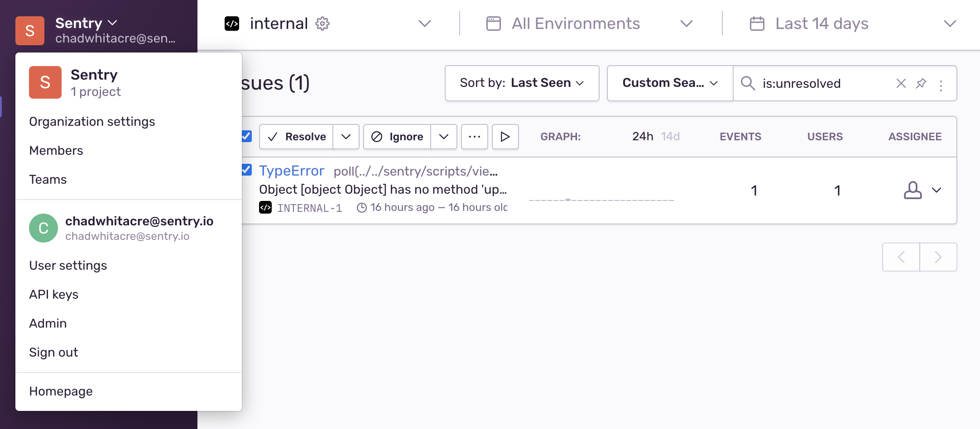This screenshot has width=980, height=429.
Task: Expand the Sort by Last Seen dropdown
Action: (522, 83)
